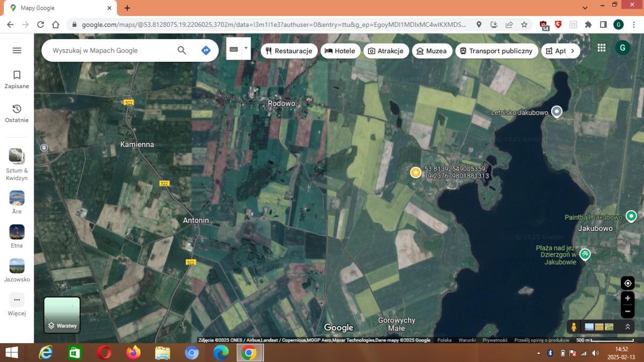Open the Prywatność link in footer
This screenshot has width=644, height=362.
pos(495,340)
